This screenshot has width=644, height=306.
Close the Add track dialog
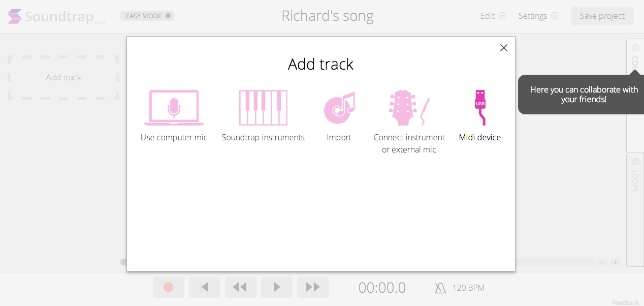(x=504, y=48)
